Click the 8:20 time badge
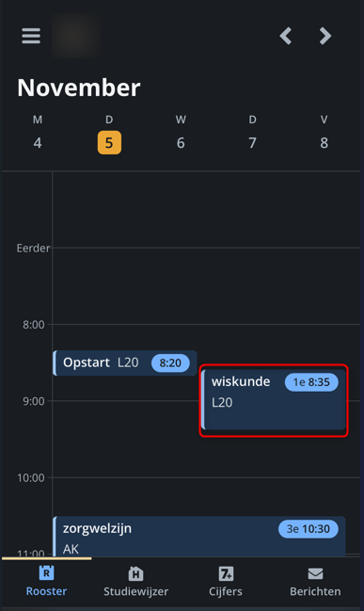 (170, 362)
